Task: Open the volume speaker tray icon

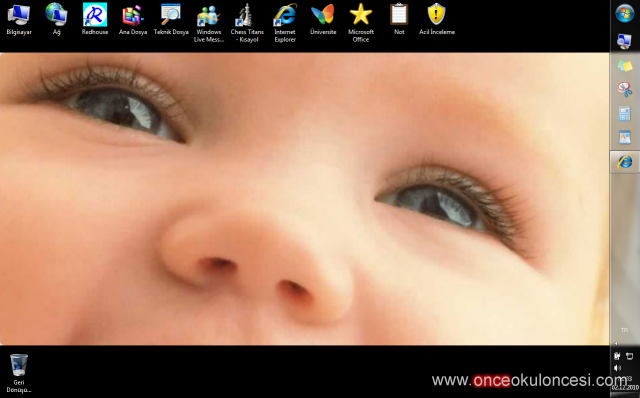Action: pyautogui.click(x=618, y=368)
